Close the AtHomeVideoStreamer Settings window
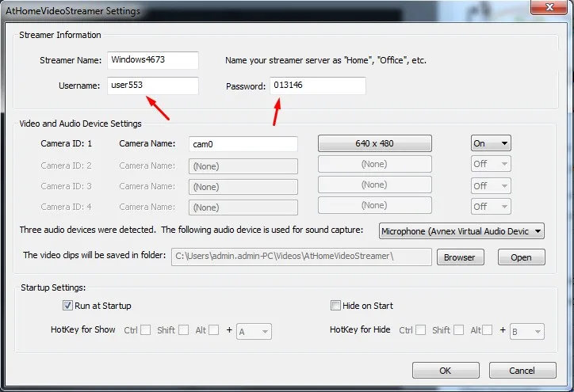 549,7
